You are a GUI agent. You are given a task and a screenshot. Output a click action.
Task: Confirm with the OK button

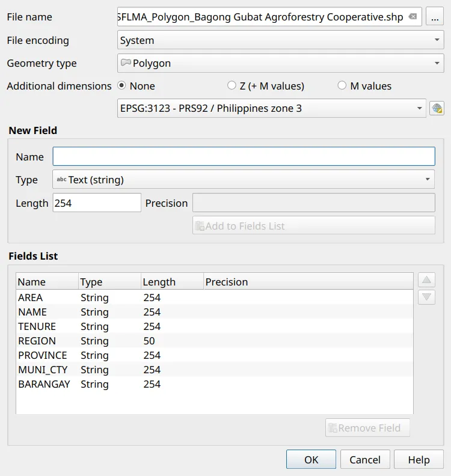(x=311, y=459)
